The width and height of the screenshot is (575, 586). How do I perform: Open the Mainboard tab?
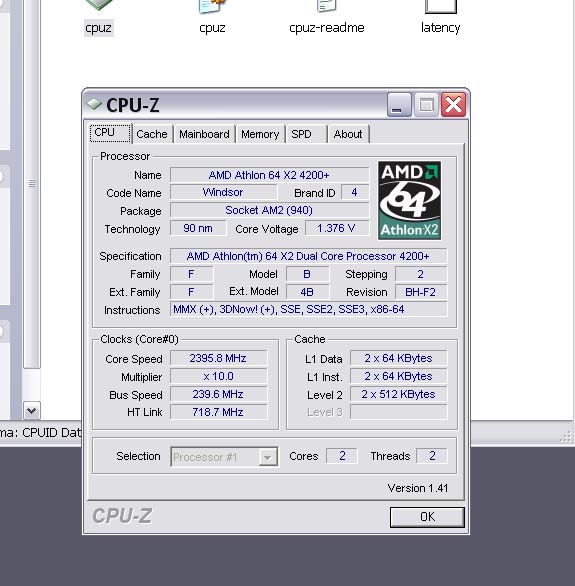coord(204,134)
